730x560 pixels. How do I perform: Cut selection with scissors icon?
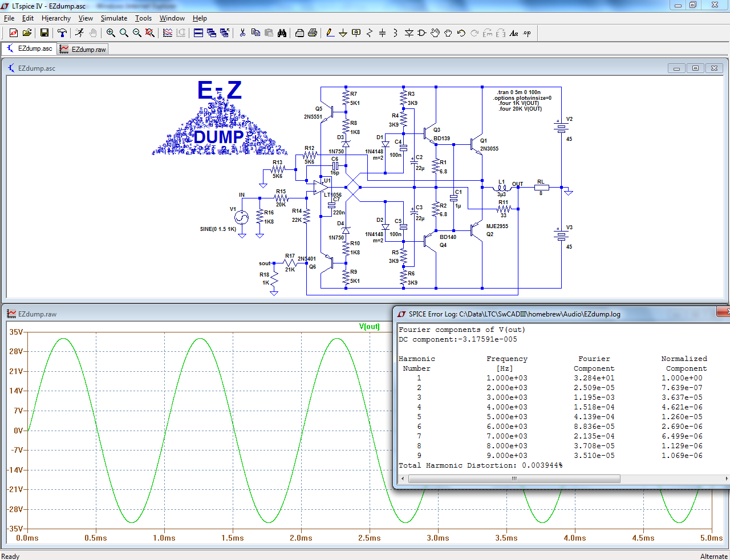(x=242, y=33)
